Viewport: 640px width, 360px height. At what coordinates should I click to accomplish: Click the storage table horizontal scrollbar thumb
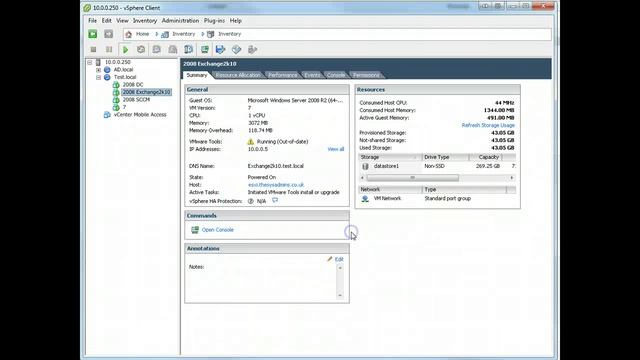412,178
